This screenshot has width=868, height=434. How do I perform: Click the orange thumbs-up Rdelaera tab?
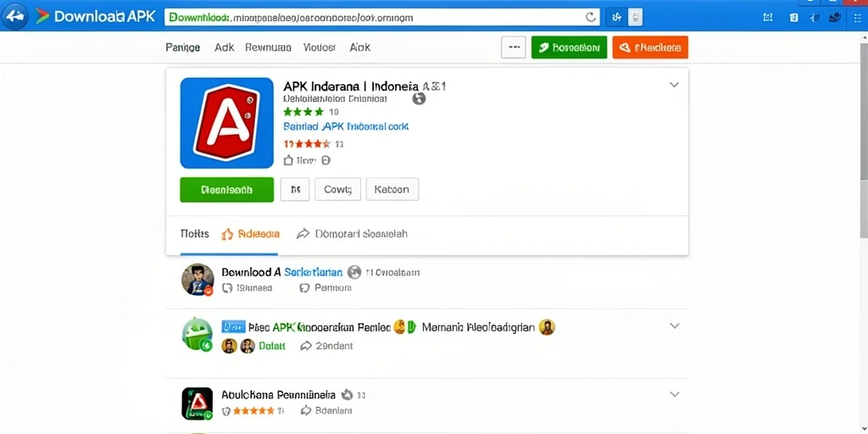[250, 234]
